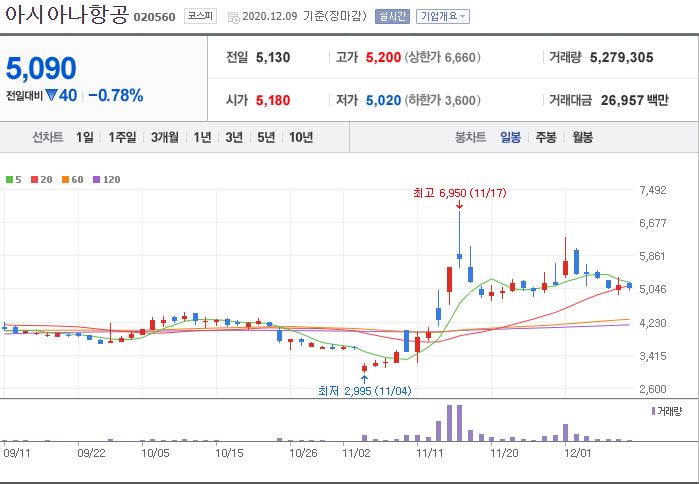This screenshot has height=484, width=699.
Task: Click the 저가 5,020 value
Action: (383, 100)
